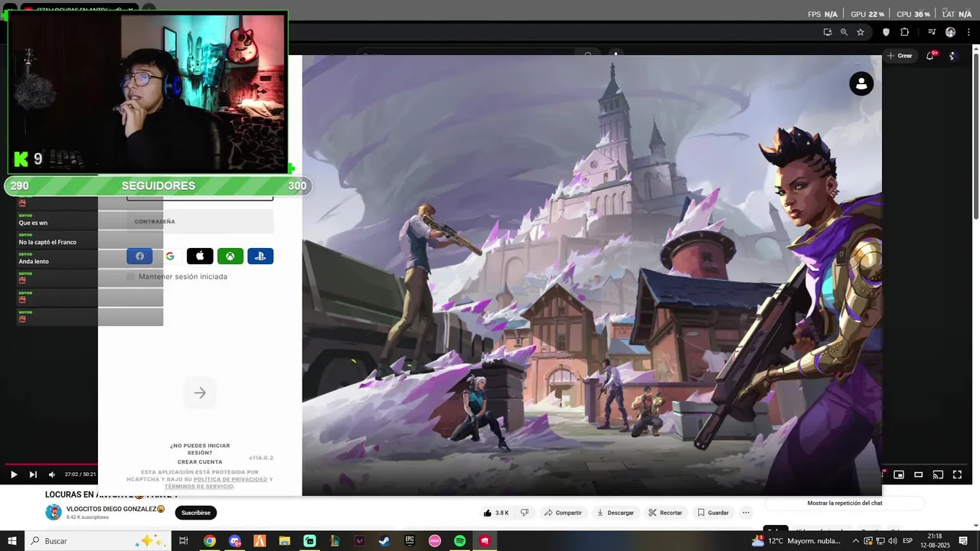Open File Explorer from the taskbar
The width and height of the screenshot is (980, 551).
(x=285, y=541)
